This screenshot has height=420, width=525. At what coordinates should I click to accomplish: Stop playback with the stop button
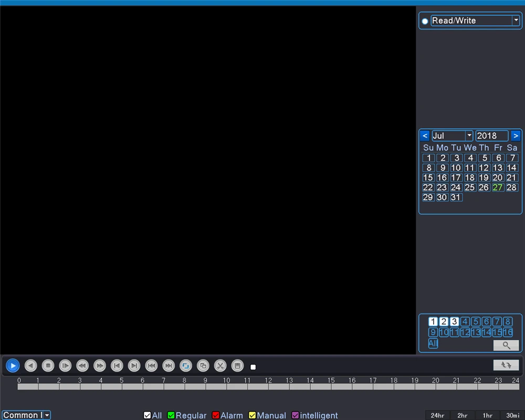[48, 366]
